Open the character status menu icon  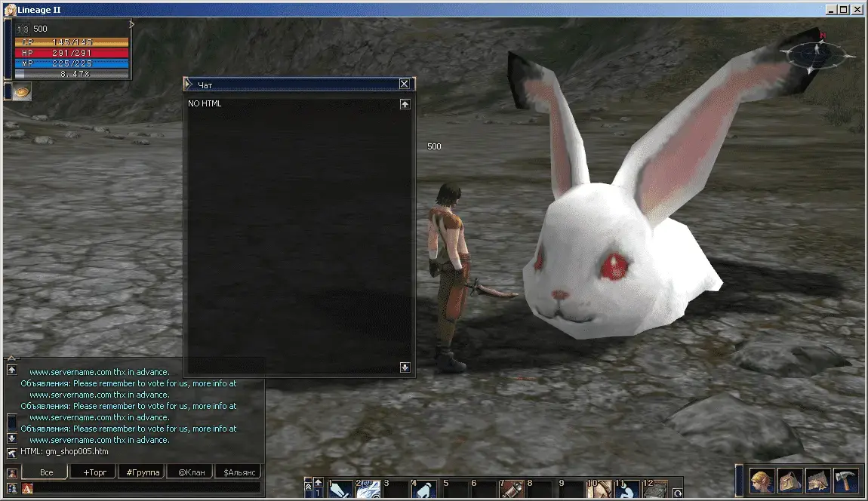coord(762,481)
